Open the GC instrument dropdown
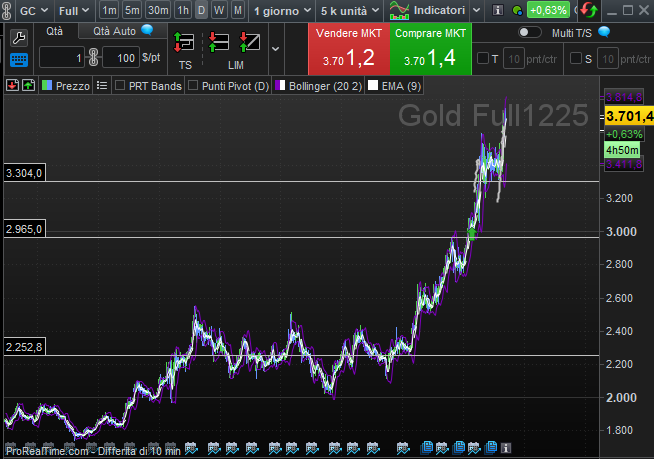 34,10
